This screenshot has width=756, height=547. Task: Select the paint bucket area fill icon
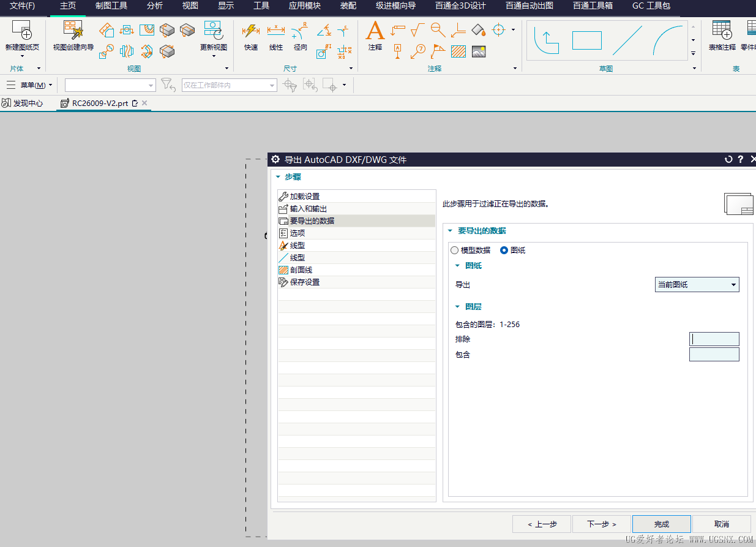pos(479,29)
